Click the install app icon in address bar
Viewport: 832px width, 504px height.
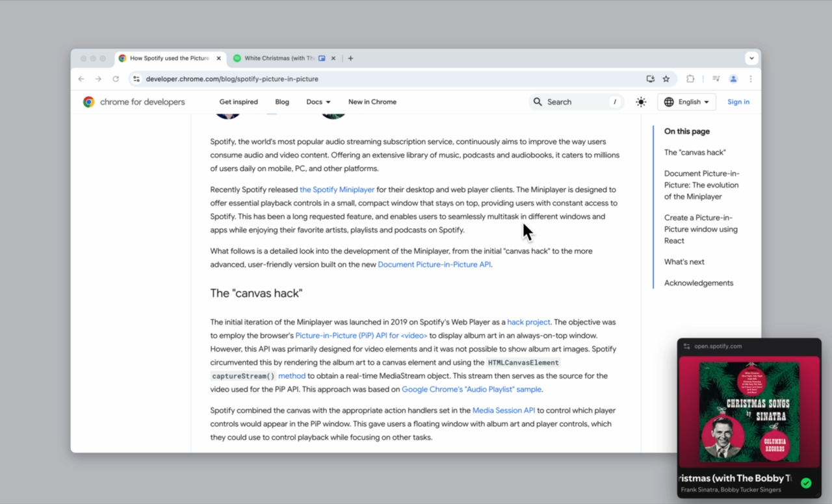[x=650, y=79]
